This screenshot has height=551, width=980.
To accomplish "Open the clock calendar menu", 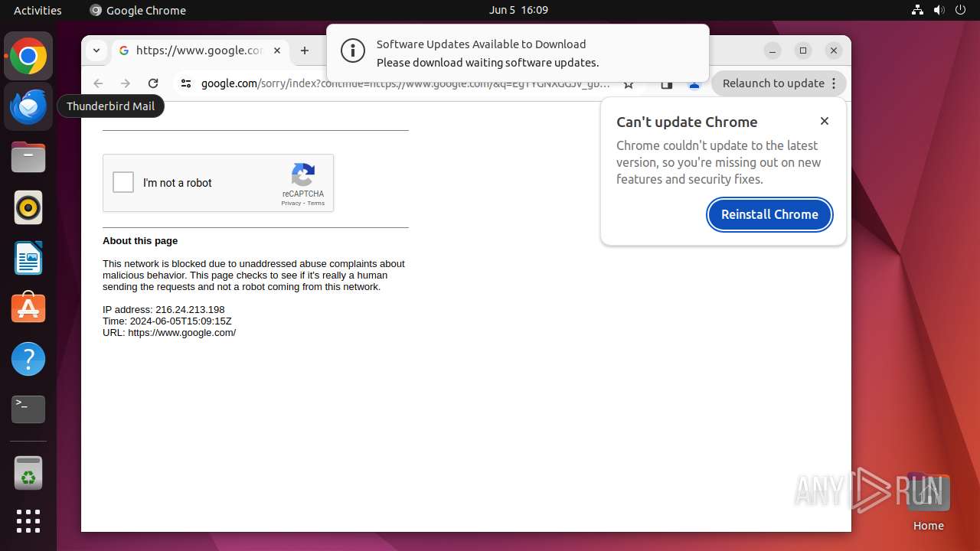I will click(x=518, y=10).
